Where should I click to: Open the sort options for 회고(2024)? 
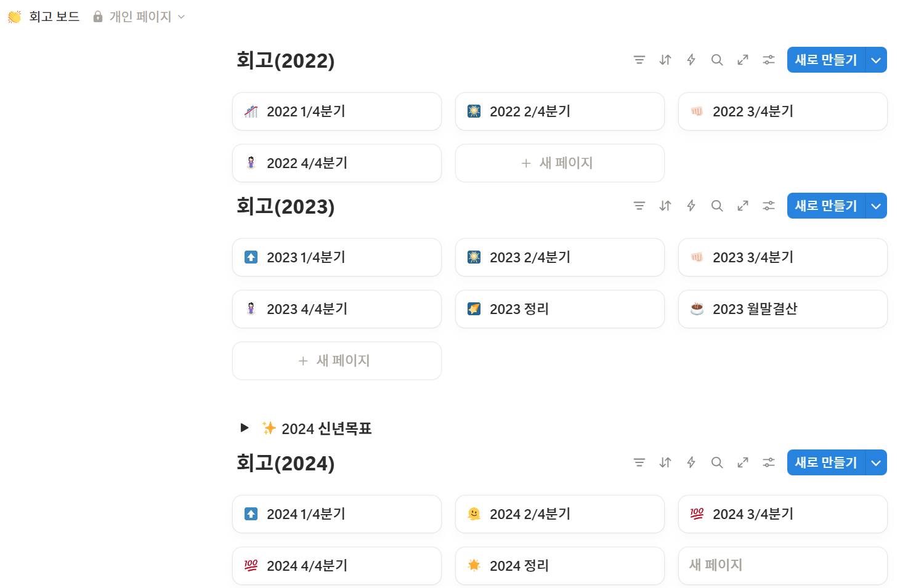(x=665, y=462)
